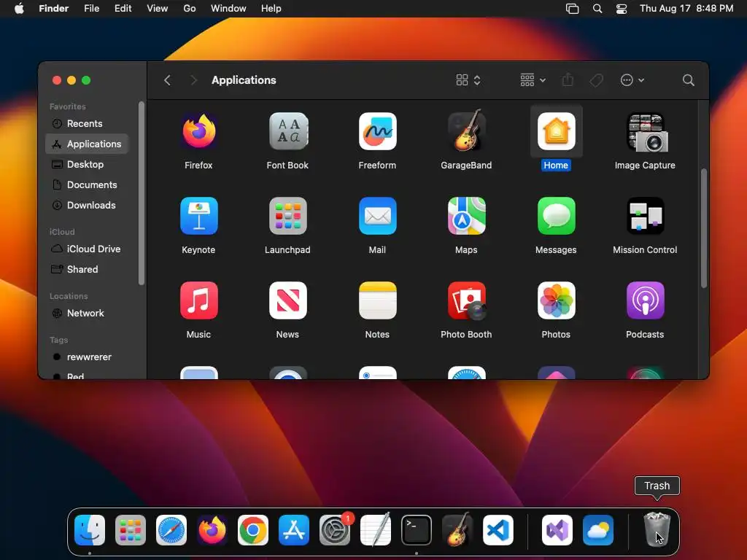Open System Settings from the Dock
The image size is (747, 560).
(335, 530)
